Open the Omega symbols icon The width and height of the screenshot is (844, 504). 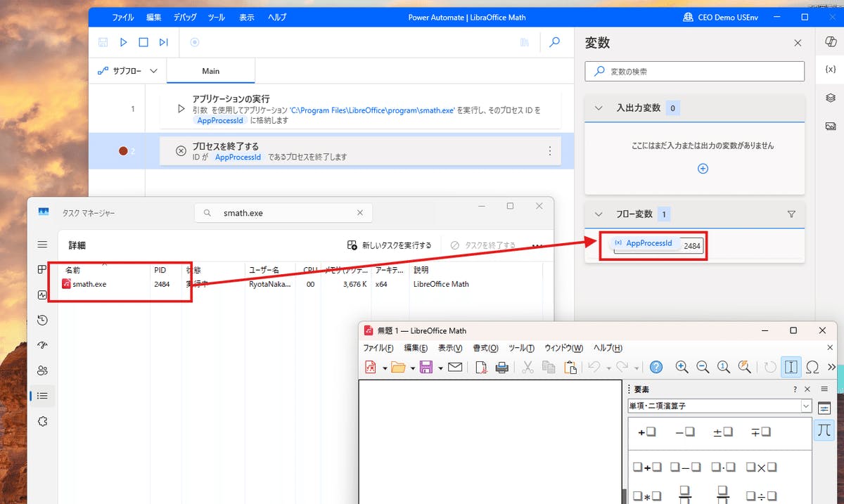(812, 367)
